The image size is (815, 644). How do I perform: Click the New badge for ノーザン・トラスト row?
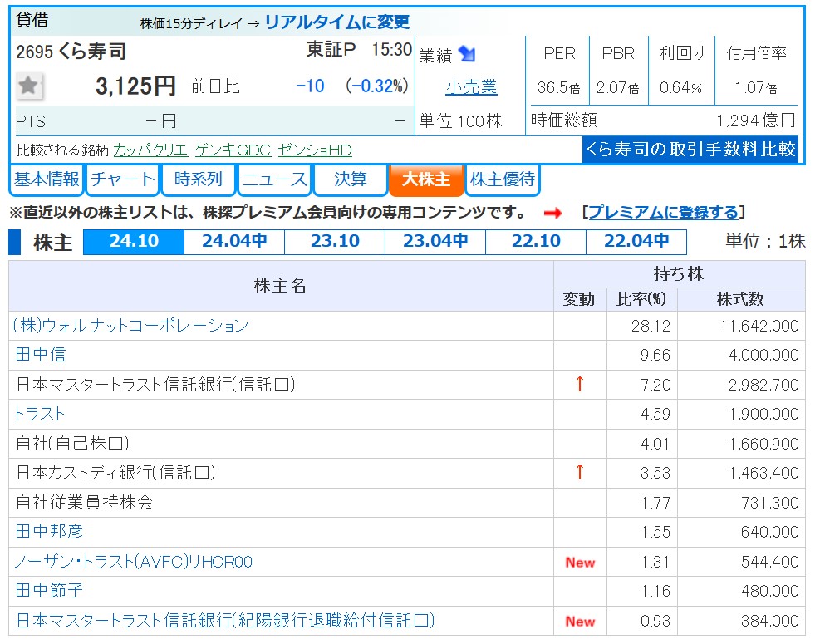pyautogui.click(x=580, y=563)
